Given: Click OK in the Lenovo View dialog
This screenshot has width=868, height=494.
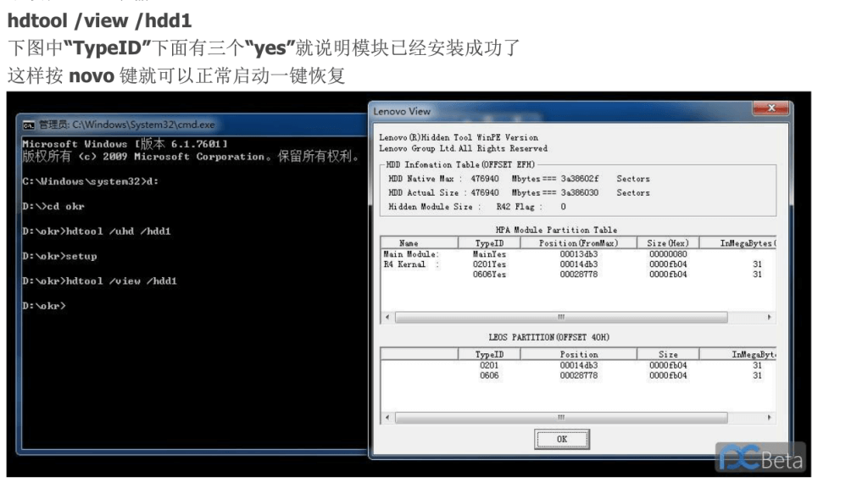Looking at the screenshot, I should (562, 439).
